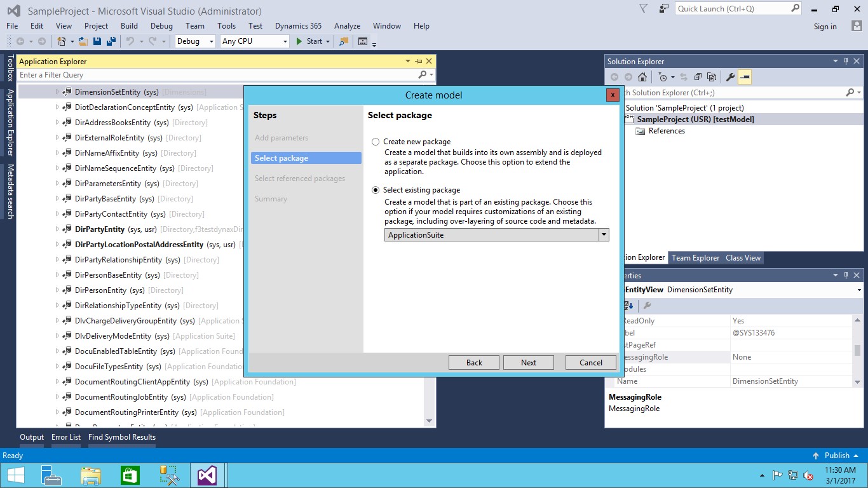This screenshot has height=488, width=868.
Task: Click the Home icon in Solution Explorer
Action: click(642, 77)
